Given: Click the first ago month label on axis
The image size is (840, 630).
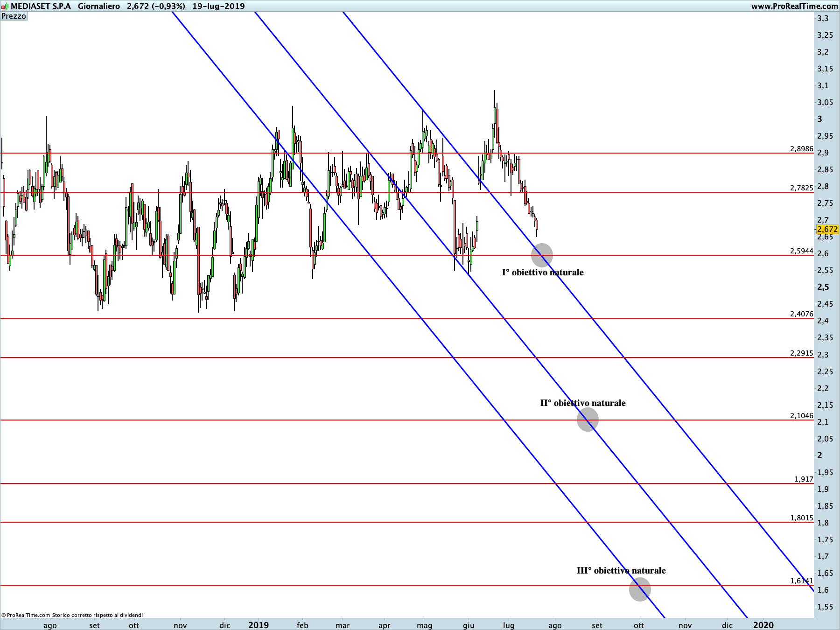Looking at the screenshot, I should click(x=50, y=625).
